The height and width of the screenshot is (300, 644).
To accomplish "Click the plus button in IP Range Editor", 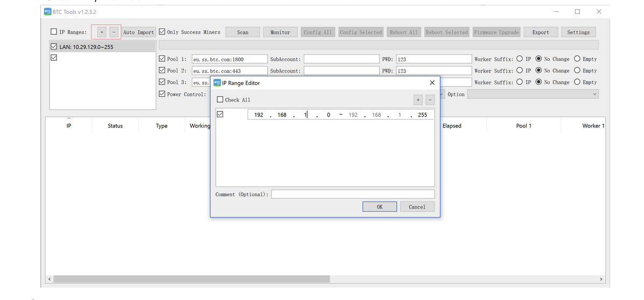I will tap(418, 100).
